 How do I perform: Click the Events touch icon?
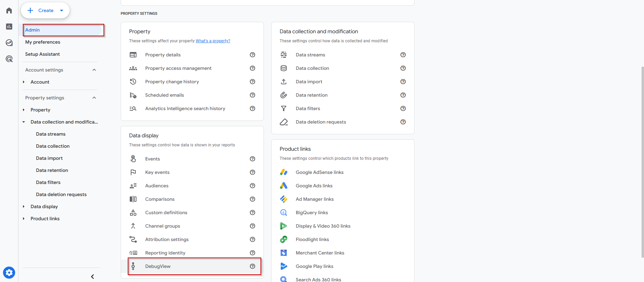133,159
